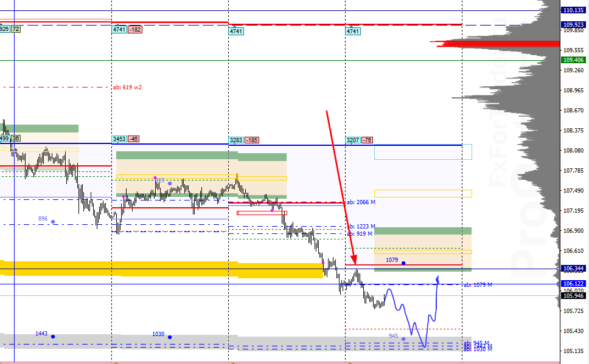This screenshot has height=364, width=589.
Task: Click the 106.122 blue price tag
Action: (573, 283)
